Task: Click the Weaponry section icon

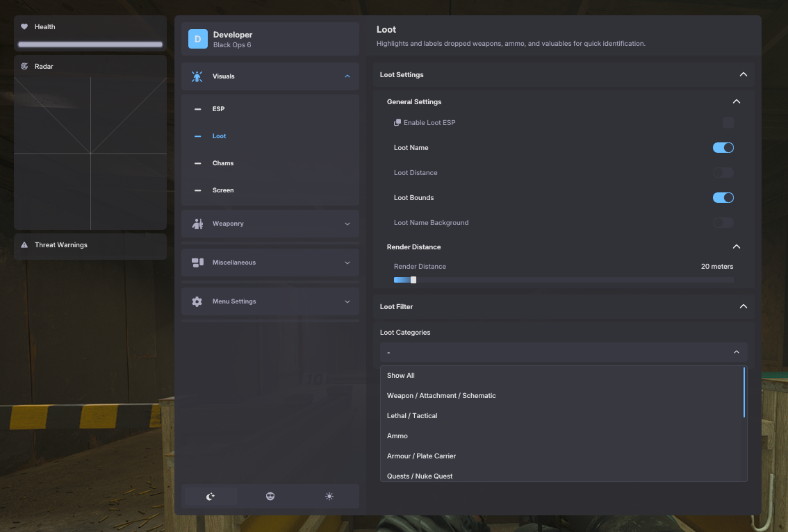Action: [197, 224]
